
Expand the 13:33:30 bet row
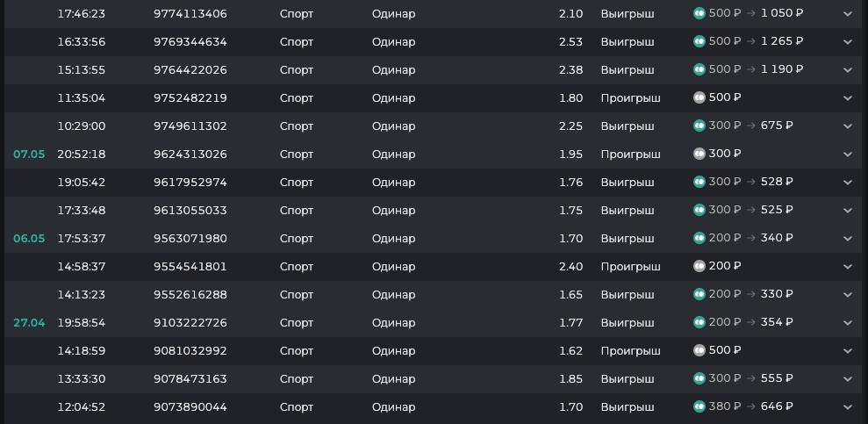coord(848,379)
